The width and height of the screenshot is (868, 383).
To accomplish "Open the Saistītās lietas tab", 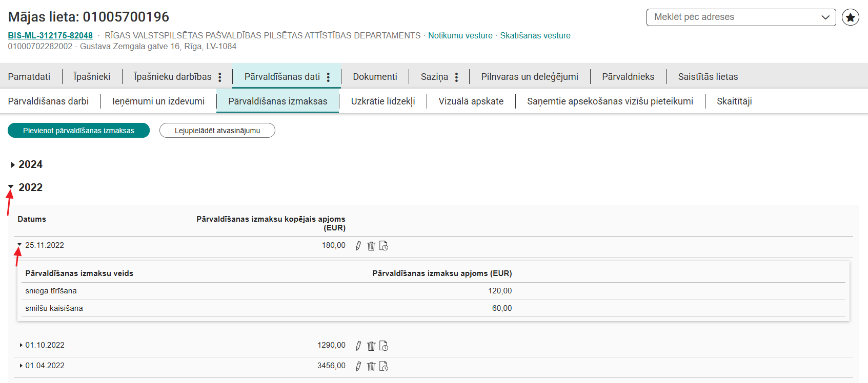I will pyautogui.click(x=708, y=77).
